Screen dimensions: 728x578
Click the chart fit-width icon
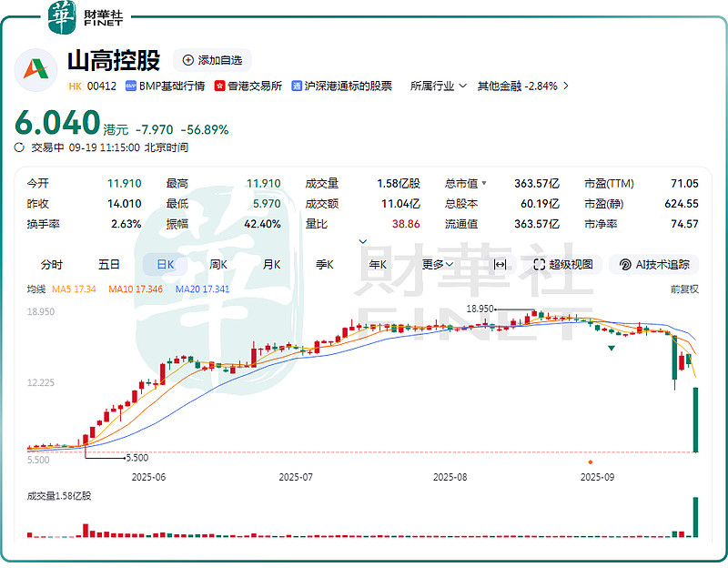pos(500,264)
